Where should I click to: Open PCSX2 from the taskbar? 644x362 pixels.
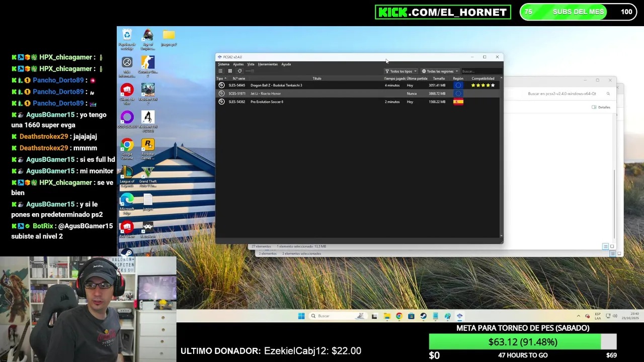(x=459, y=316)
